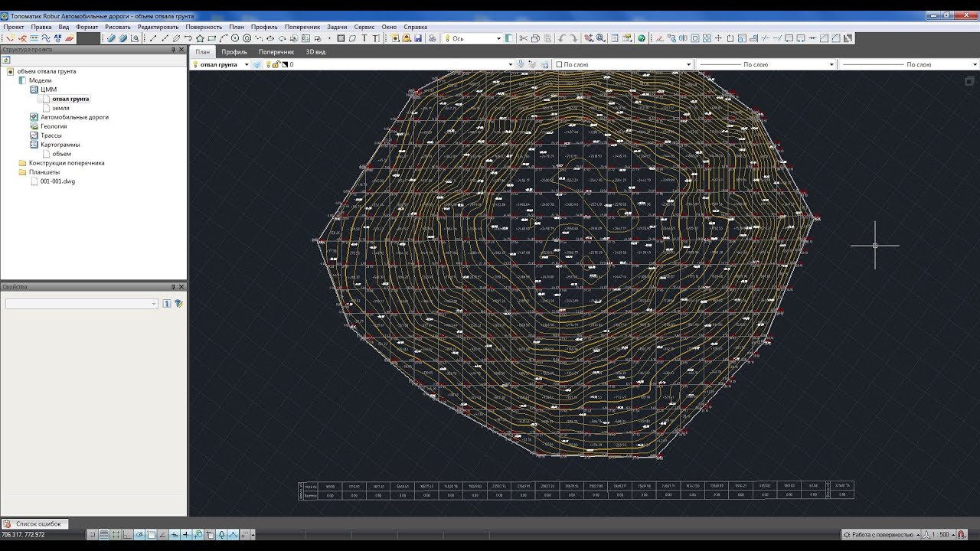Click the properties panel selection field
Viewport: 980px width, 551px height.
click(x=82, y=304)
